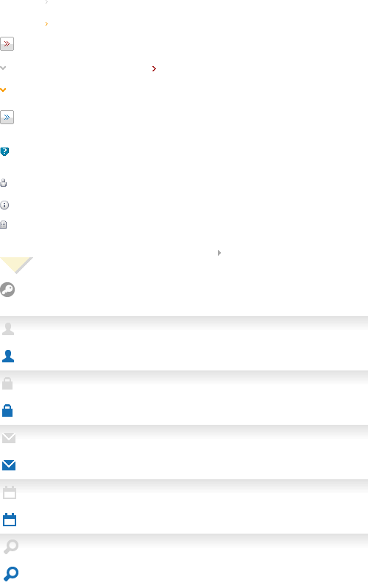Screen dimensions: 368x588
Task: Click the small gray printer icon
Action: pyautogui.click(x=4, y=183)
